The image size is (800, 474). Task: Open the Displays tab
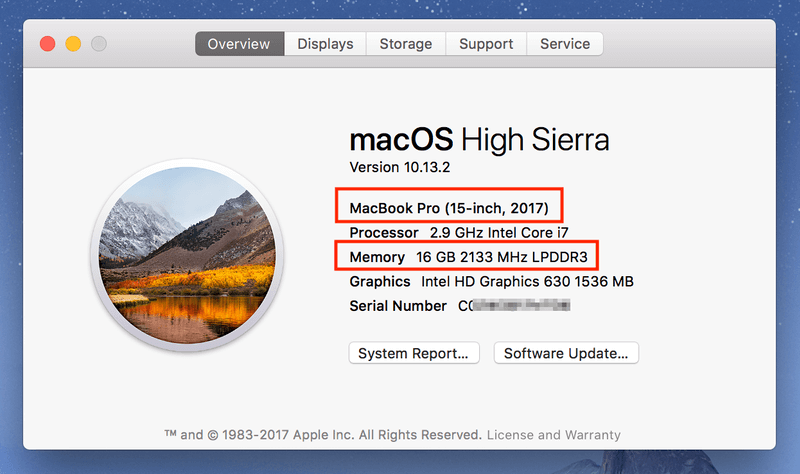pyautogui.click(x=325, y=44)
